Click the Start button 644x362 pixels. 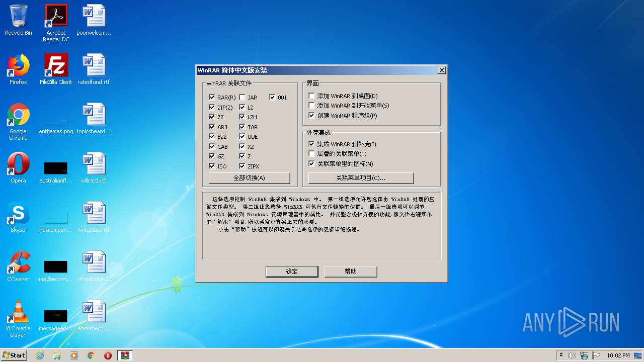[x=14, y=355]
